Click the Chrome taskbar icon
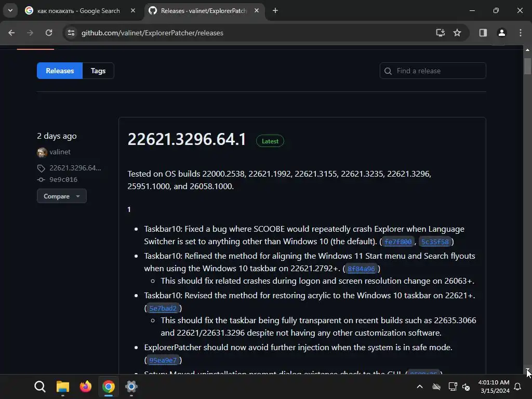Image resolution: width=532 pixels, height=399 pixels. pos(109,387)
